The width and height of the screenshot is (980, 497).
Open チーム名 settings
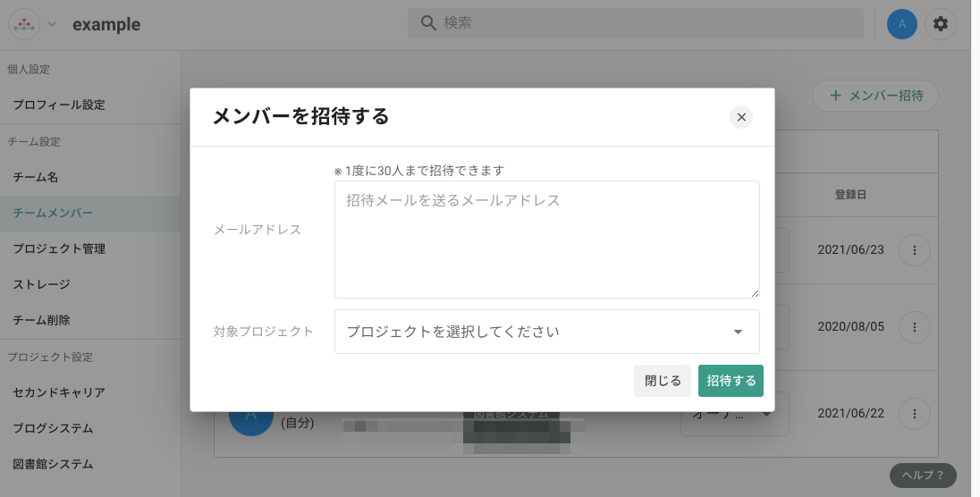[x=90, y=178]
